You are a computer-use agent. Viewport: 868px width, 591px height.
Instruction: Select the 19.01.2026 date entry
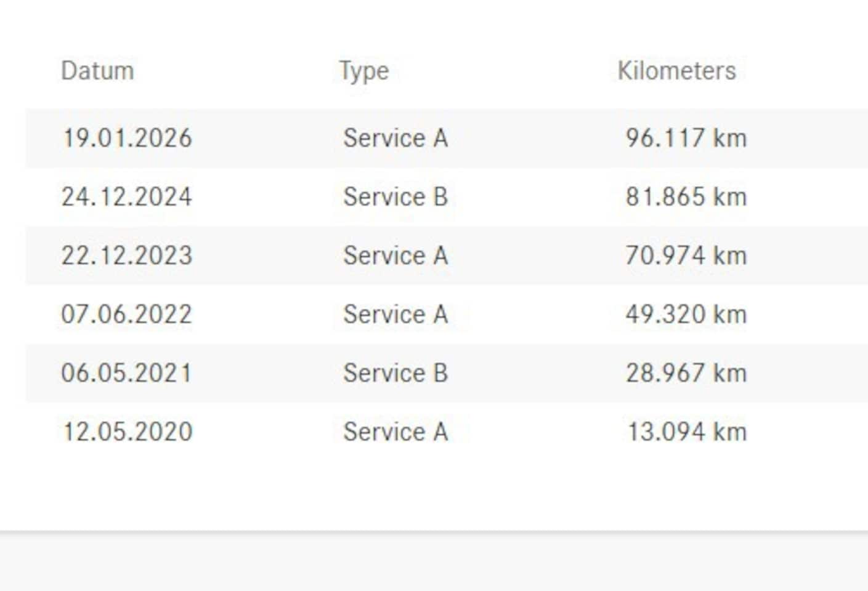[127, 138]
